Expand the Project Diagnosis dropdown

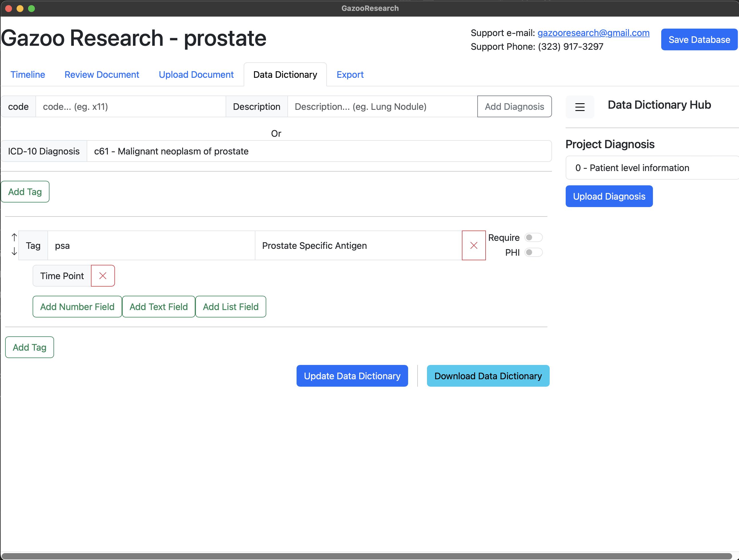651,168
